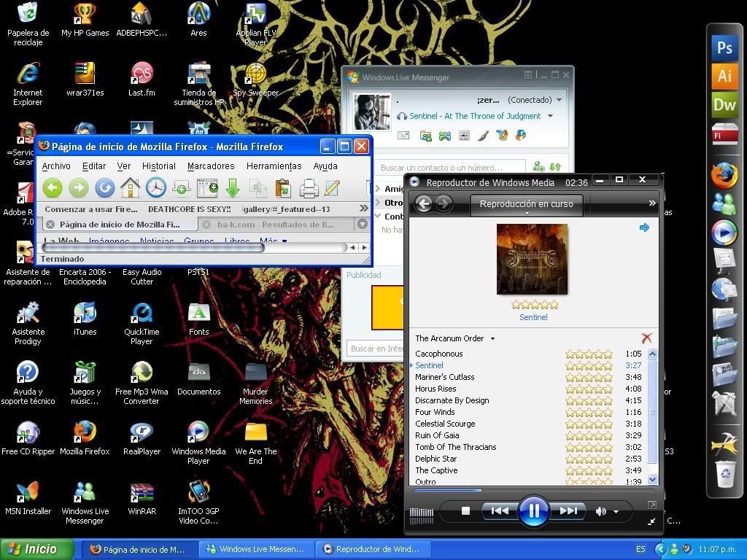Open the Conectado status dropdown in Messenger
The image size is (747, 560).
tap(559, 100)
